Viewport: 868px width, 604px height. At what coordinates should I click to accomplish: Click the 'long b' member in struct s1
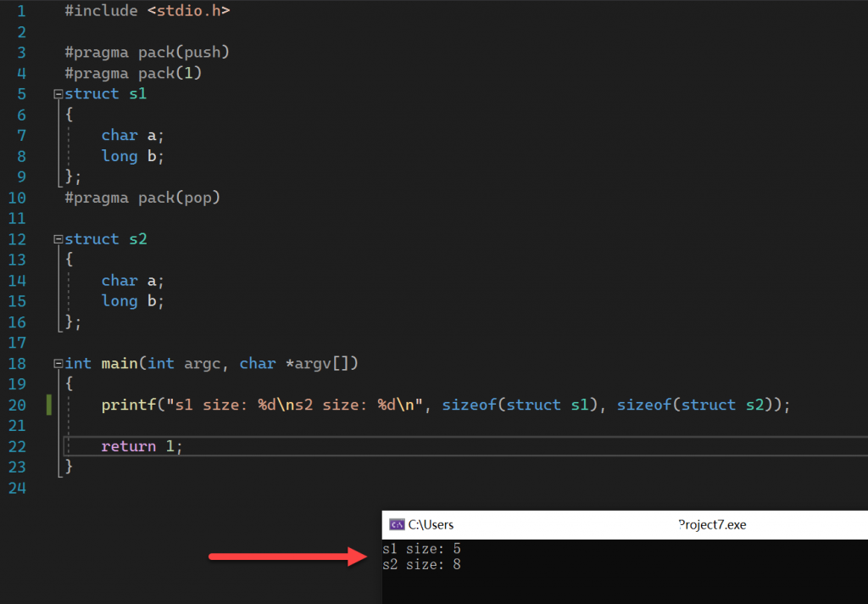(x=132, y=156)
